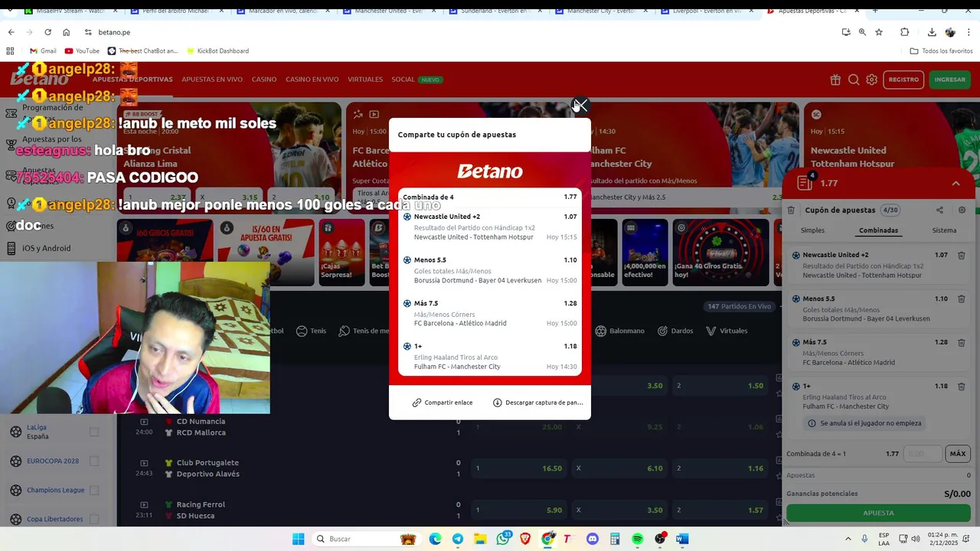Open the Todos los favoritos folder
The image size is (980, 551).
[941, 51]
